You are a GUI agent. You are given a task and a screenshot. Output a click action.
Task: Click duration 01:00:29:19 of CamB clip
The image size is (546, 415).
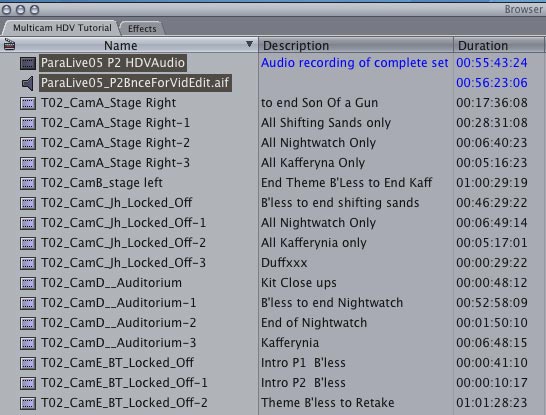click(492, 183)
